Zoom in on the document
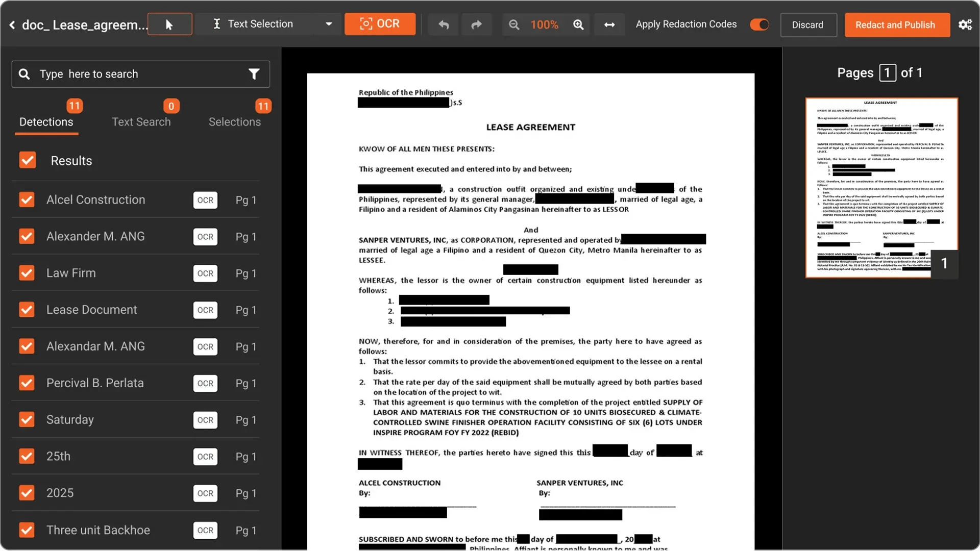Image resolution: width=980 pixels, height=551 pixels. [578, 24]
